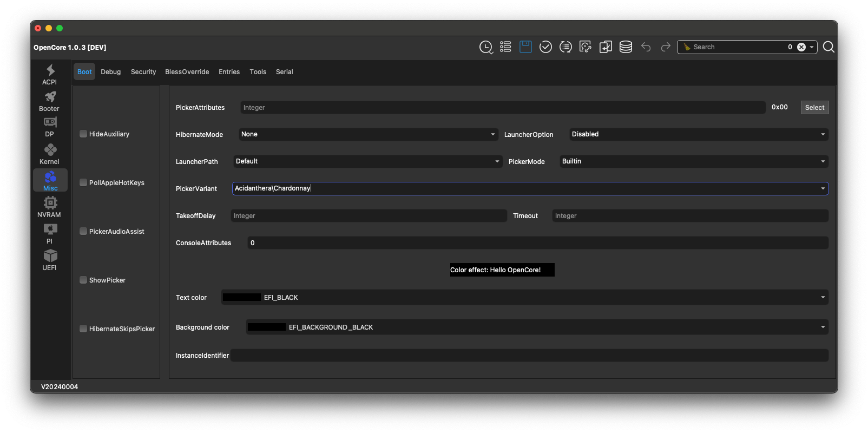Image resolution: width=868 pixels, height=433 pixels.
Task: Open the PI section in sidebar
Action: point(50,234)
